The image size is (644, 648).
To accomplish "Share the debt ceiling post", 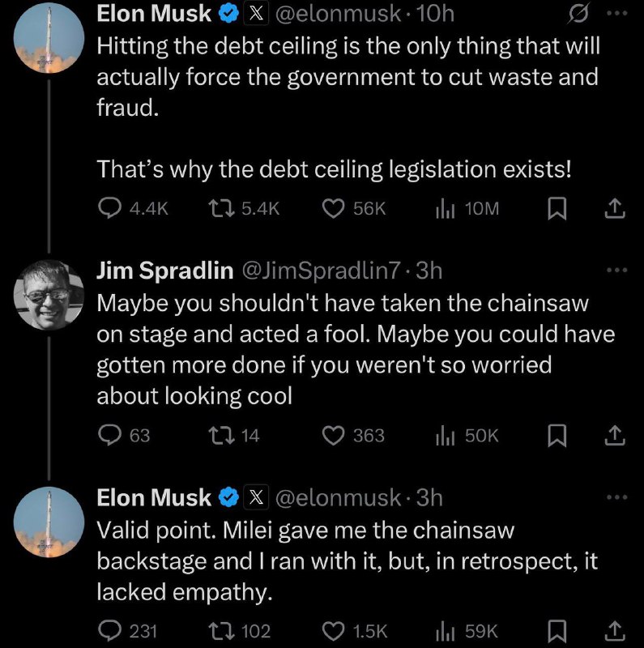I will (615, 208).
